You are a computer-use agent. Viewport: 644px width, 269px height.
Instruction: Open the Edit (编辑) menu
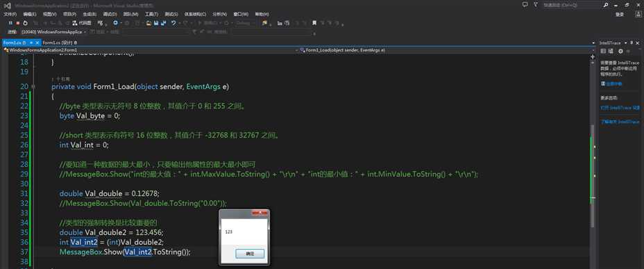click(30, 14)
